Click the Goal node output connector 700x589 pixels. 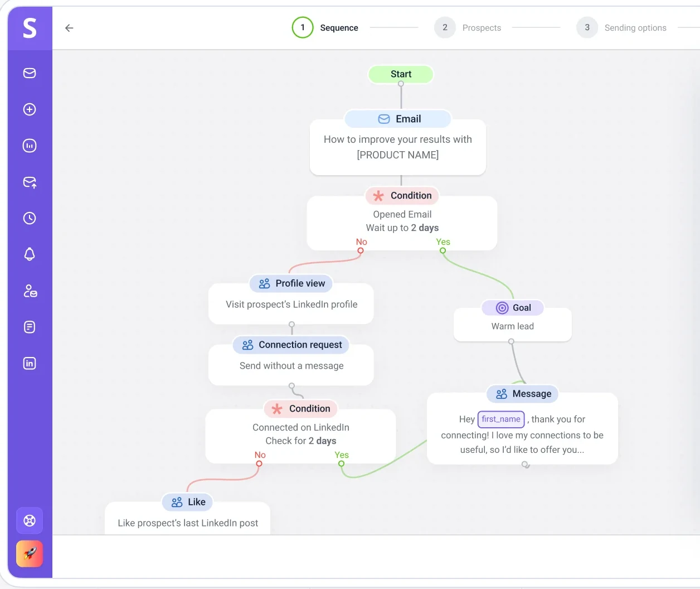tap(511, 341)
